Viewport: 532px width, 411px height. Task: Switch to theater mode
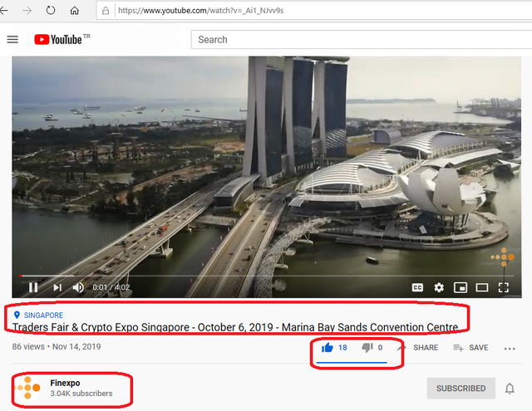pyautogui.click(x=482, y=287)
